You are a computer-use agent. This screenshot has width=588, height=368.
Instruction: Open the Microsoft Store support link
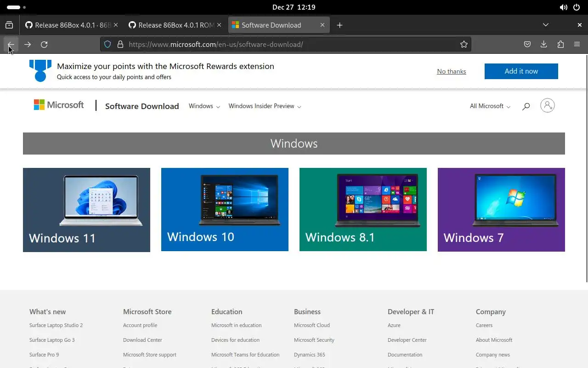(x=150, y=355)
